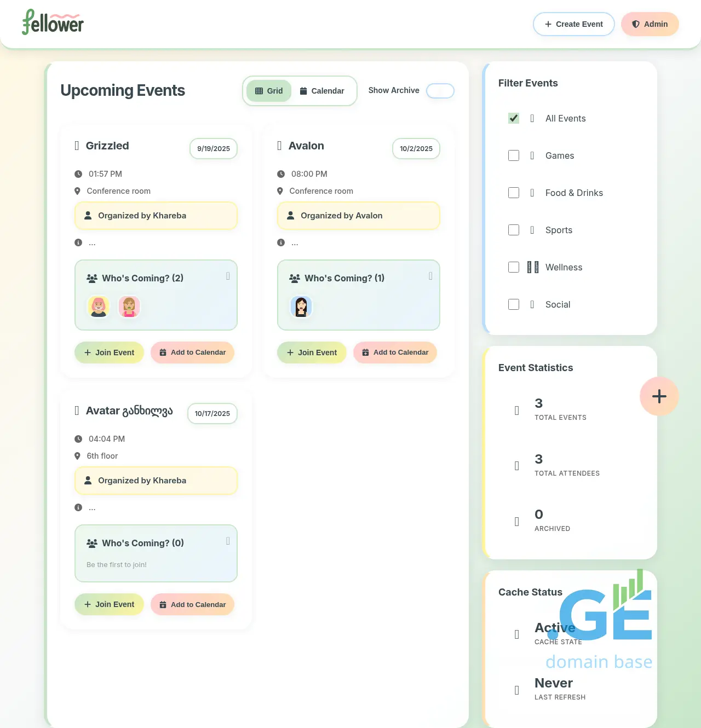
Task: Switch to Calendar view tab
Action: point(322,91)
